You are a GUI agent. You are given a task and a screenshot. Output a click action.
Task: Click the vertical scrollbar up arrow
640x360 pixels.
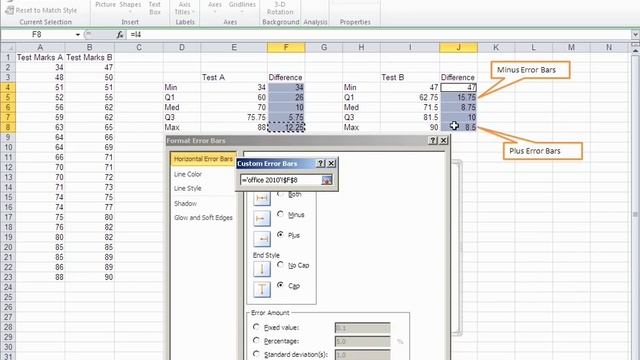[635, 50]
